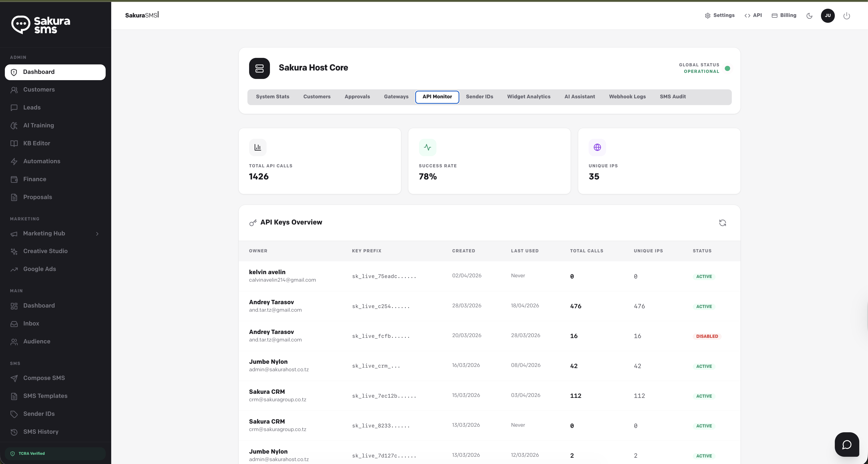Switch to System Stats tab
The height and width of the screenshot is (464, 868).
coord(273,97)
